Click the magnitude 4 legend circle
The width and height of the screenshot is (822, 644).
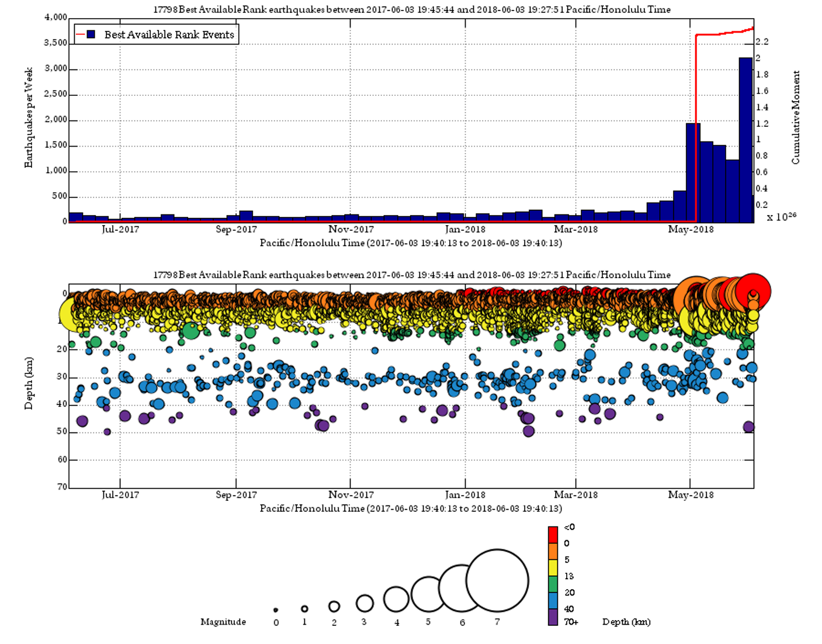click(x=396, y=599)
